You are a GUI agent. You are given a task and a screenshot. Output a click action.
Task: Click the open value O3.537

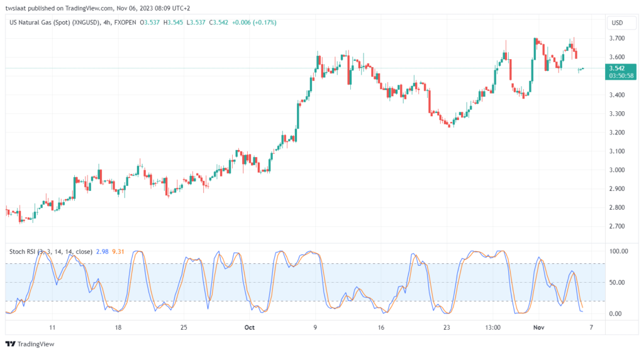(x=150, y=23)
